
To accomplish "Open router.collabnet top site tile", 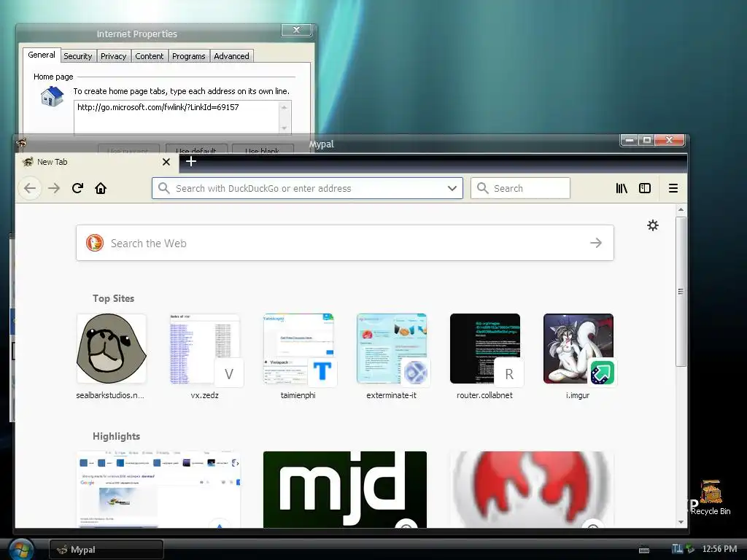I will pyautogui.click(x=484, y=356).
